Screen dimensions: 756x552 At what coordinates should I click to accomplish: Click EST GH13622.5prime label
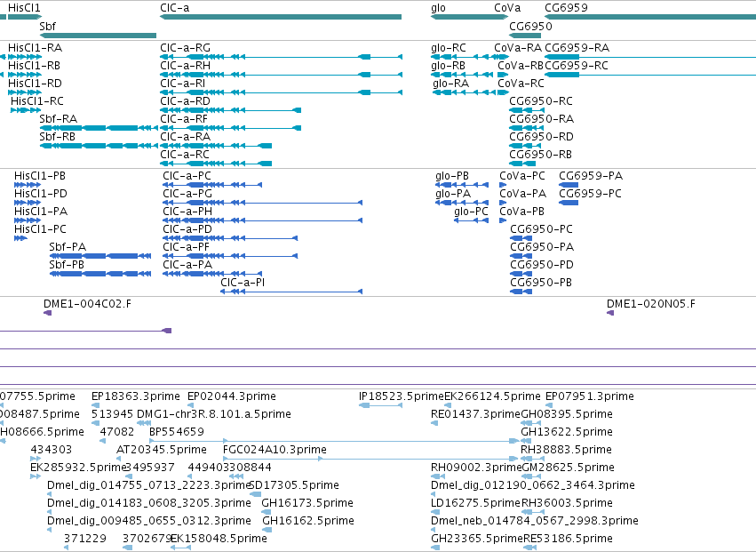[x=567, y=432]
